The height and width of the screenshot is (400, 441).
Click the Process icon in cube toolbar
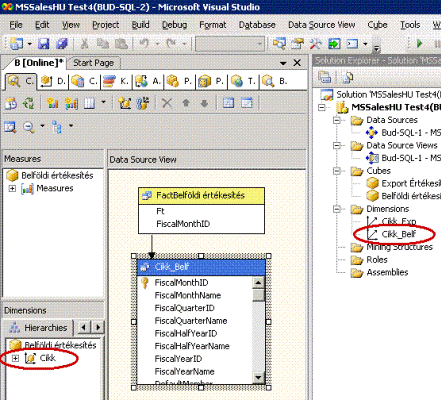[x=11, y=103]
